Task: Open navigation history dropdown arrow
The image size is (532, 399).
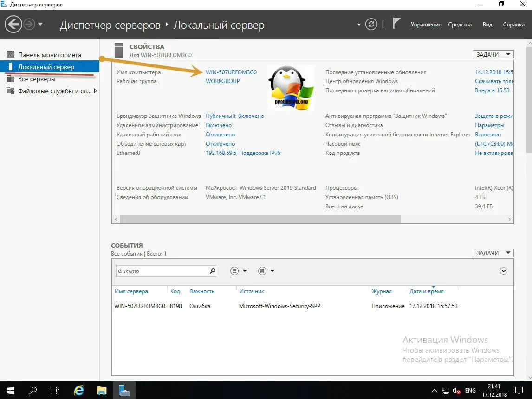Action: coord(40,24)
